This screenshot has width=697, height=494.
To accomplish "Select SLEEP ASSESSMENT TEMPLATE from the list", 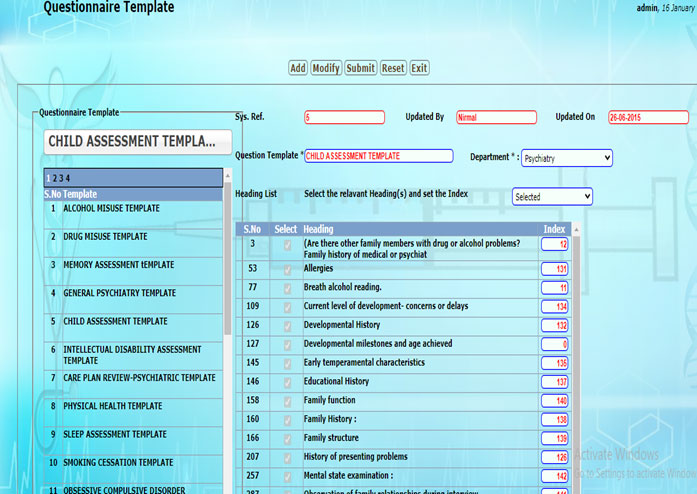I will click(x=114, y=435).
